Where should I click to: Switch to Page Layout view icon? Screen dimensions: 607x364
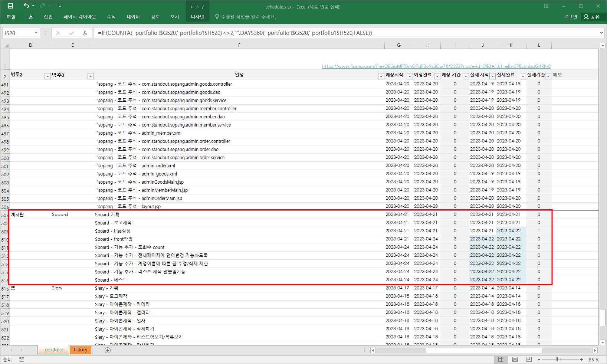(x=515, y=360)
